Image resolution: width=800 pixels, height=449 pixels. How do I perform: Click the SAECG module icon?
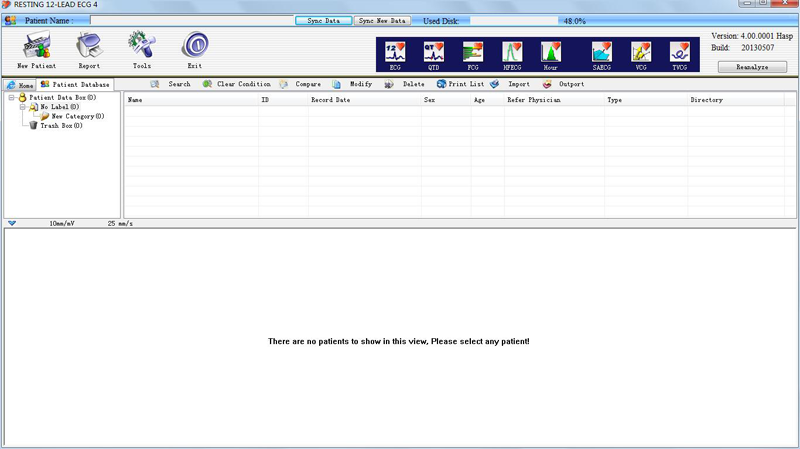[x=601, y=52]
